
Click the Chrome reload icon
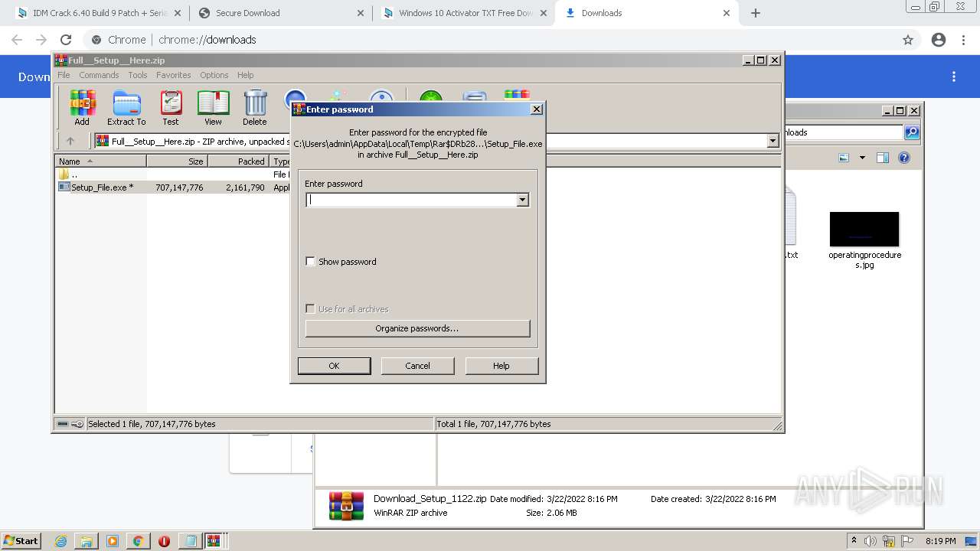coord(66,40)
